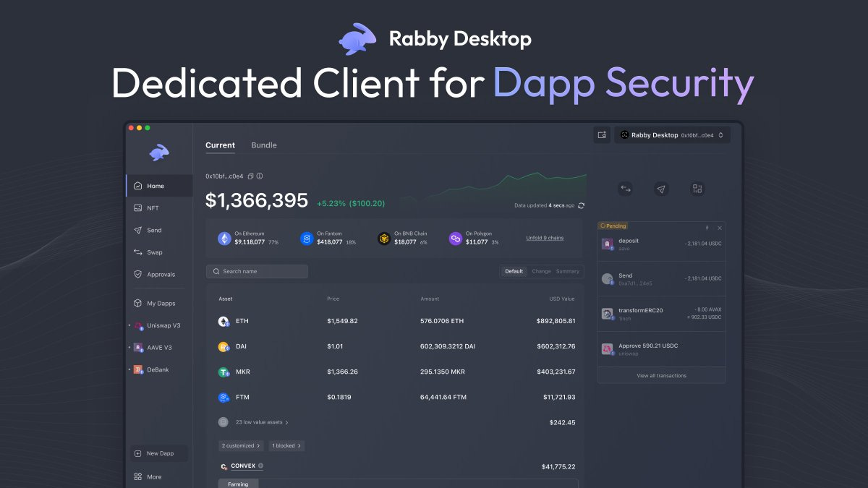Refresh the data updated indicator

pyautogui.click(x=581, y=205)
